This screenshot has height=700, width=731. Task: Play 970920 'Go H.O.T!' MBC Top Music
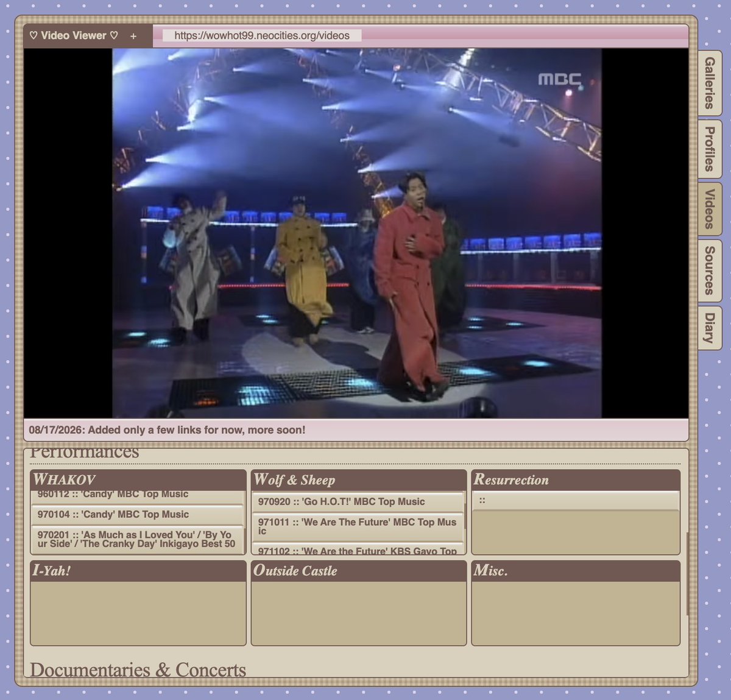coord(358,502)
